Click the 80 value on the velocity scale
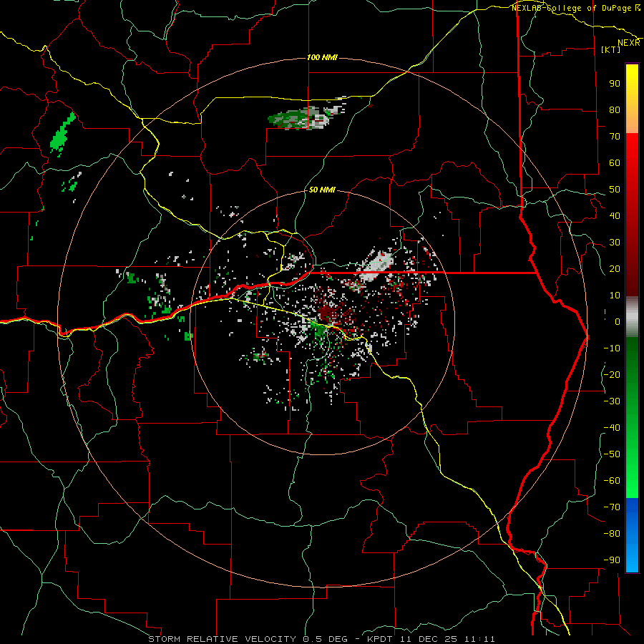This screenshot has width=644, height=644. (x=615, y=109)
